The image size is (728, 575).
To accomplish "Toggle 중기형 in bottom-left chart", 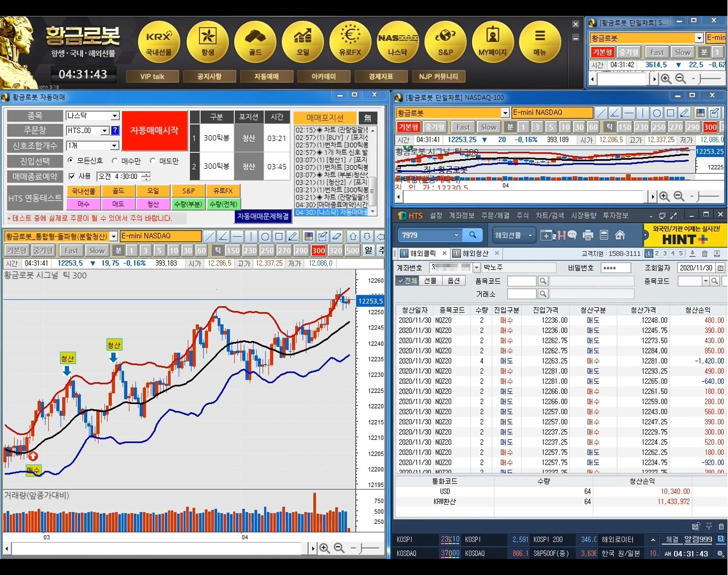I will click(x=43, y=250).
